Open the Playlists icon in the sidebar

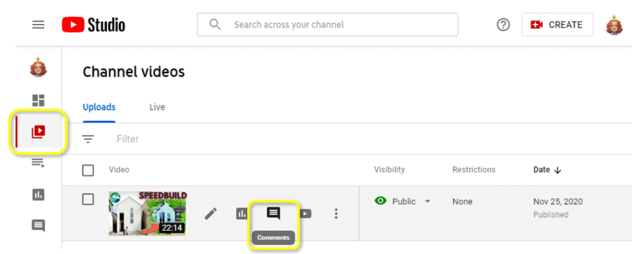[x=38, y=163]
